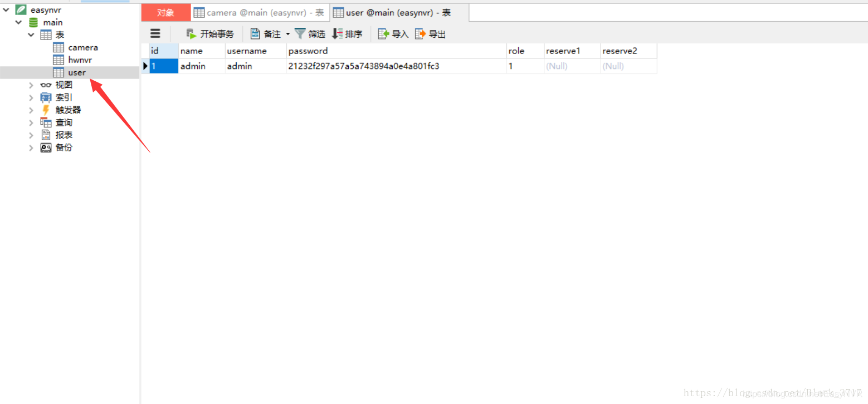Select the role cell with value 1
This screenshot has width=868, height=404.
(x=525, y=66)
